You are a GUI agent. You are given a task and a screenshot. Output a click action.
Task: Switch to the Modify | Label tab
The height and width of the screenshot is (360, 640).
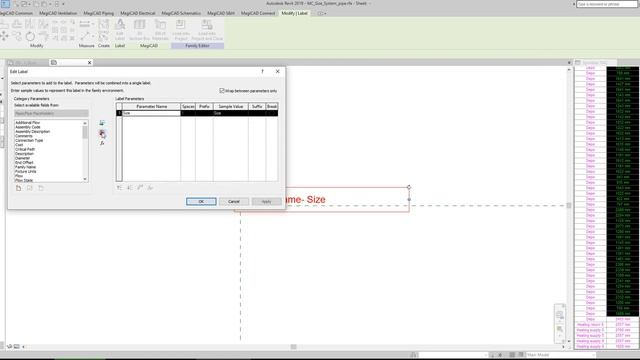pos(294,13)
